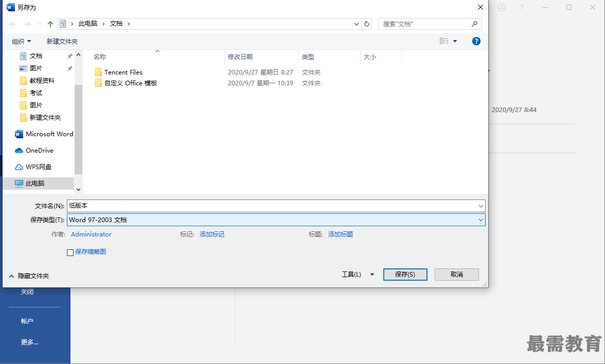Open view options dropdown arrow beside view icon
The height and width of the screenshot is (364, 605).
pos(455,41)
